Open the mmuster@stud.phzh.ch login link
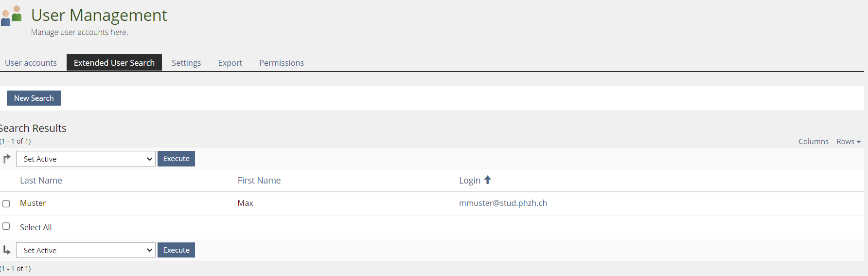Screen dimensions: 868x276 [x=503, y=203]
